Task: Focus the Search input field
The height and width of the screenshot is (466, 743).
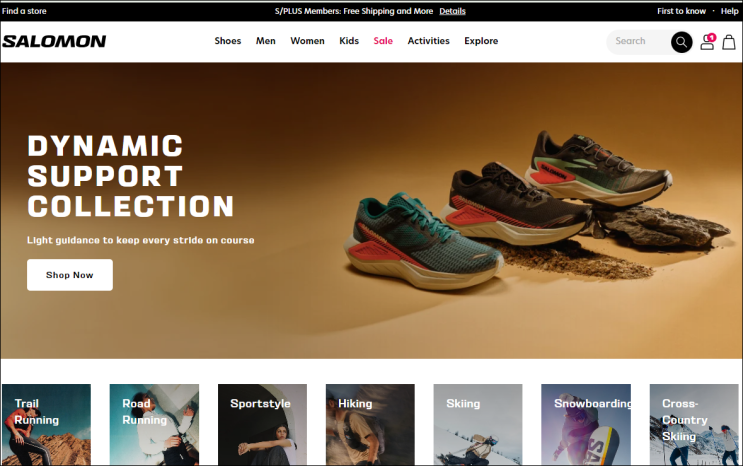Action: point(639,42)
